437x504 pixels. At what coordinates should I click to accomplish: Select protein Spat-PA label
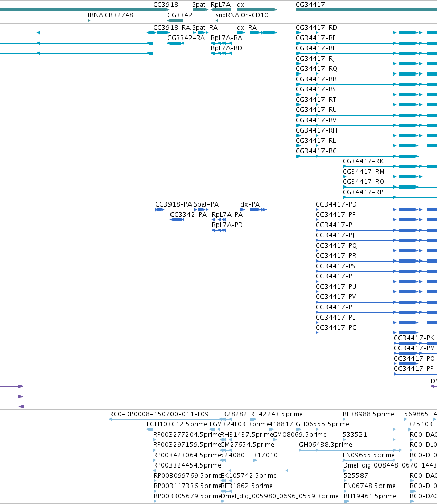(206, 204)
